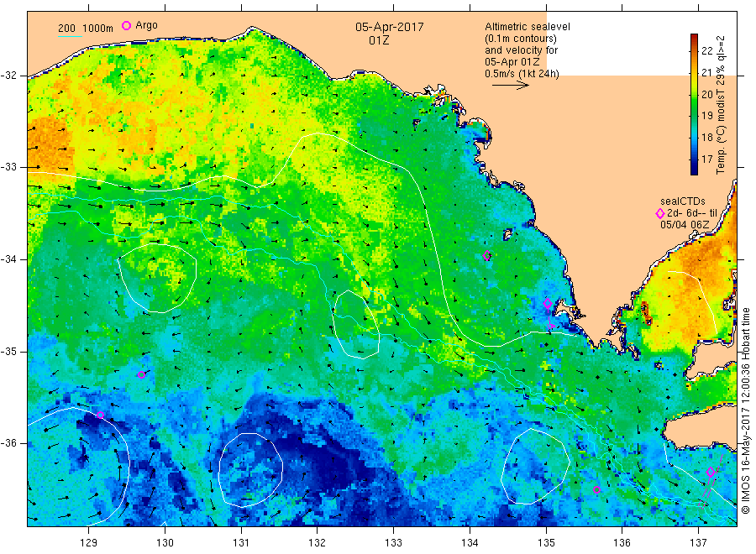756x554 pixels.
Task: Click the dark blue bottom of the temperature colorbar
Action: (x=695, y=170)
